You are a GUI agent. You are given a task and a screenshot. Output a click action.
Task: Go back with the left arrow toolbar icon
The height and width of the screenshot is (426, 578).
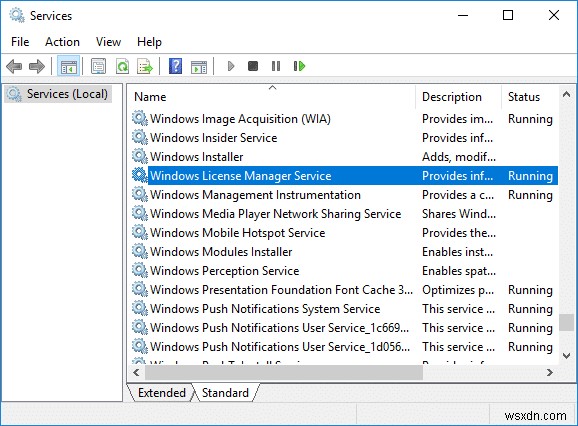[x=14, y=67]
